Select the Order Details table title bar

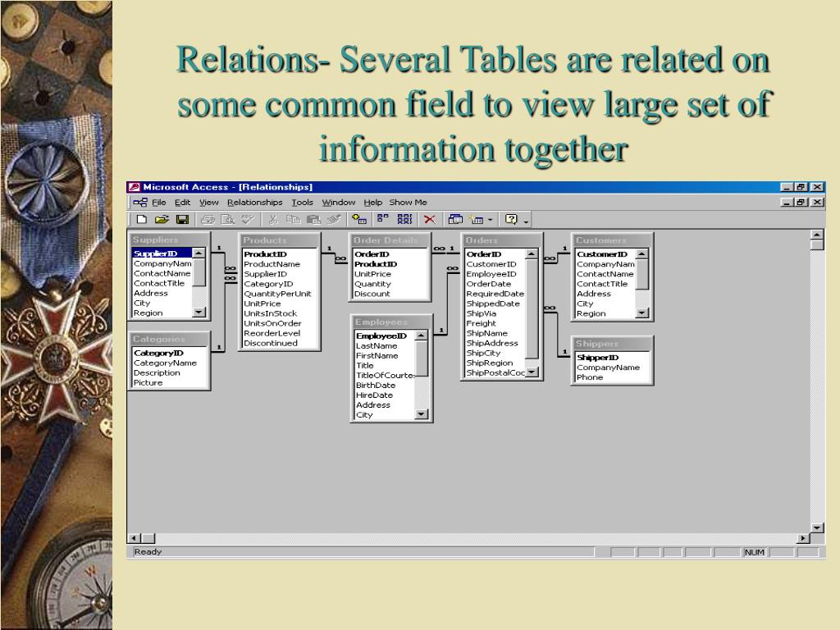pos(390,240)
